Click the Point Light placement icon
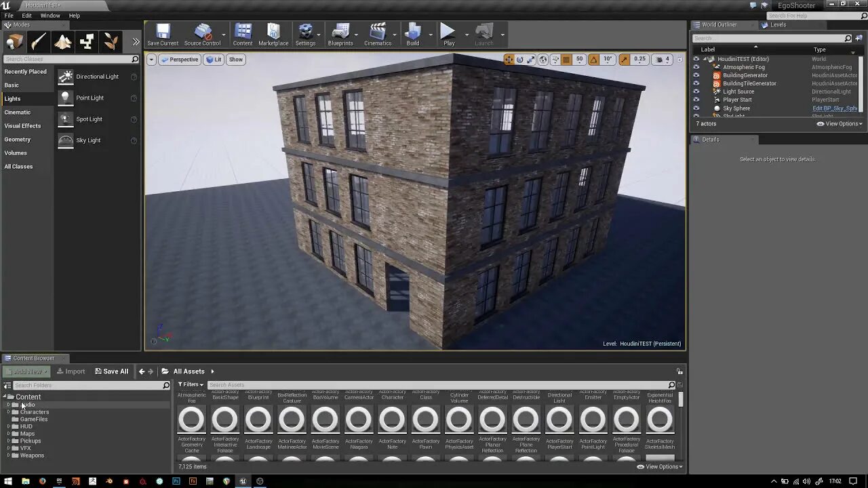The image size is (868, 488). tap(65, 98)
